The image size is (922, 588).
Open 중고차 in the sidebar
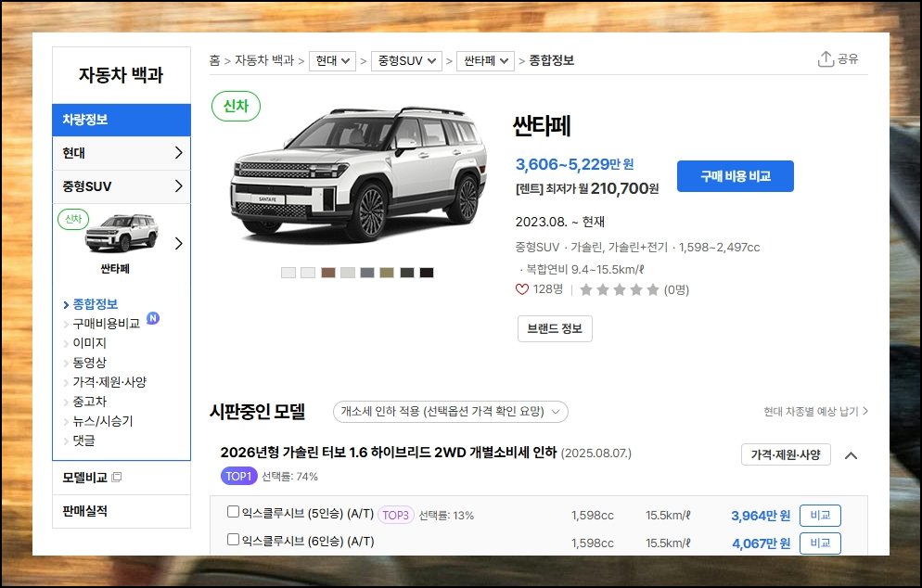(x=89, y=402)
